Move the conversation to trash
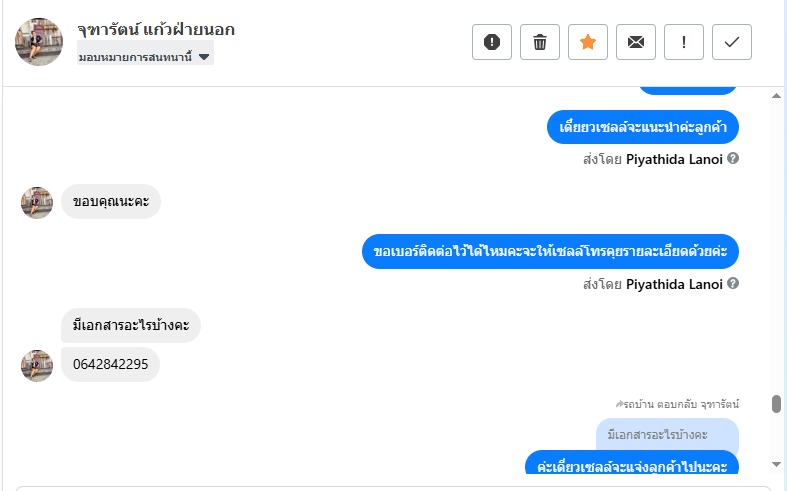The image size is (787, 491). coord(540,42)
